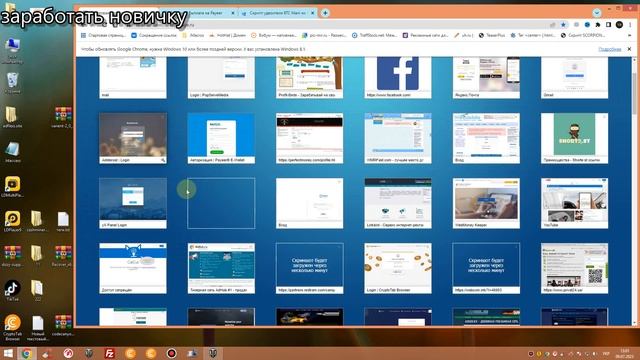640x360 pixels.
Task: Open the first orange CryptoTab taskbar icon
Action: (130, 353)
